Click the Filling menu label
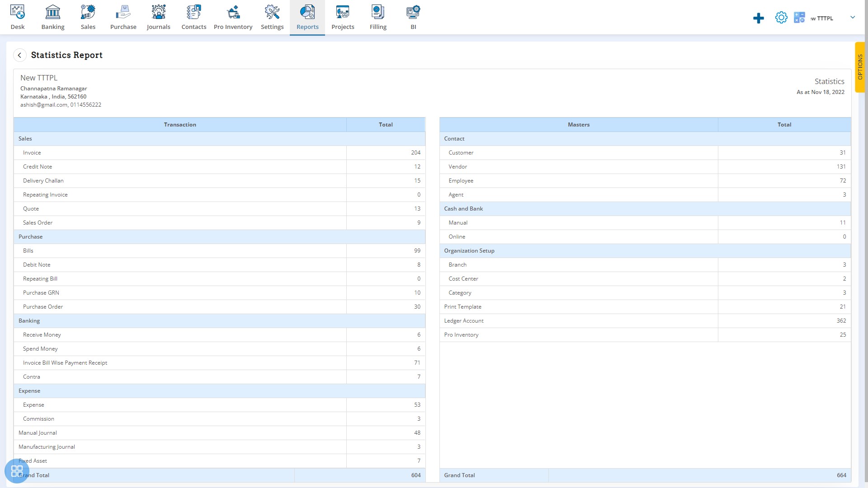This screenshot has width=868, height=488. (378, 27)
